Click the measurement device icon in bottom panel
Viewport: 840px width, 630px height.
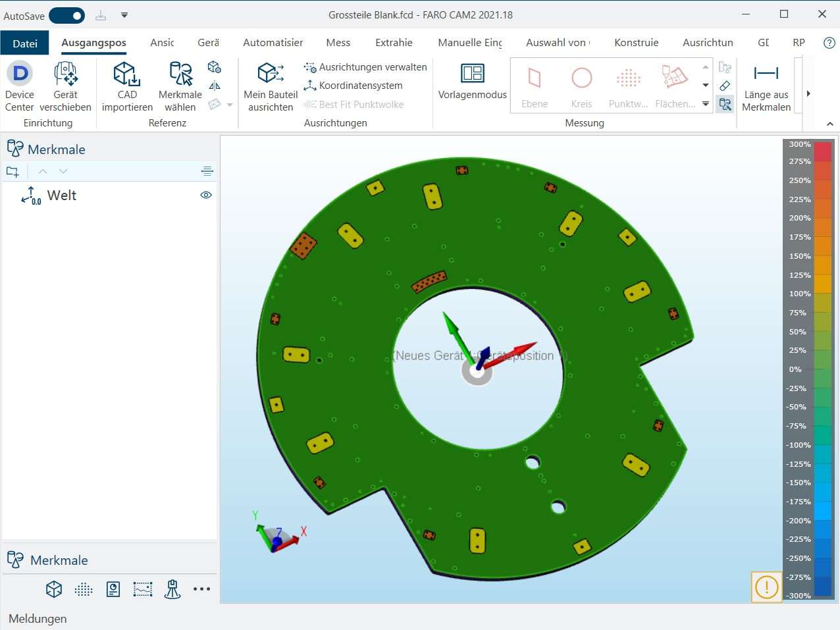coord(172,589)
